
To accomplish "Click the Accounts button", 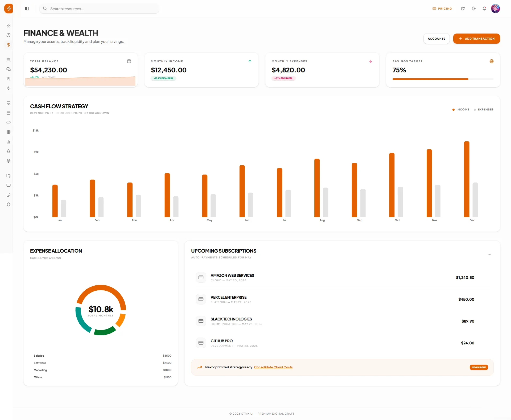I will 436,39.
